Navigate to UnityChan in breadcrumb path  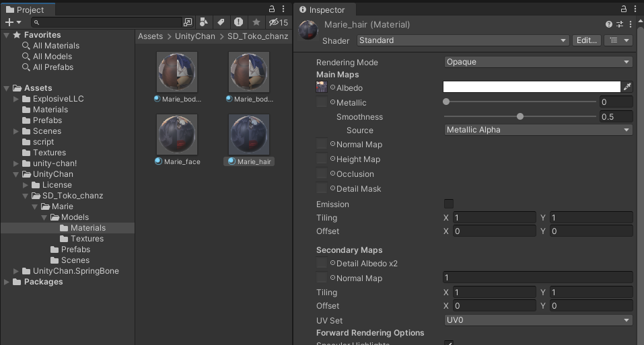[x=195, y=36]
